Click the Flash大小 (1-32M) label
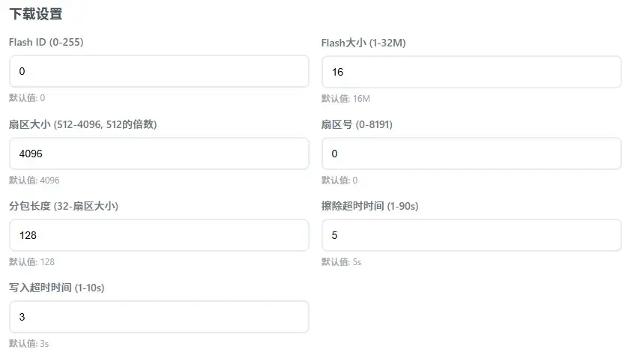Screen dimensions: 634x364 click(363, 43)
